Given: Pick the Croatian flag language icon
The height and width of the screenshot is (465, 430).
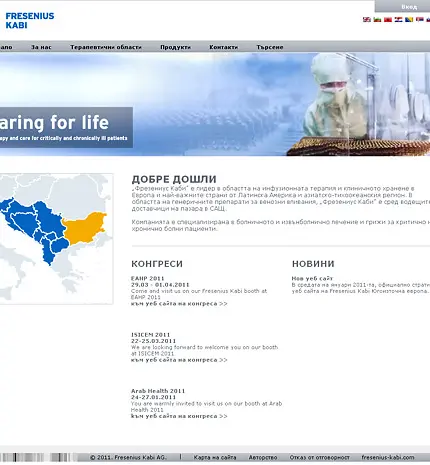Looking at the screenshot, I should tap(398, 20).
